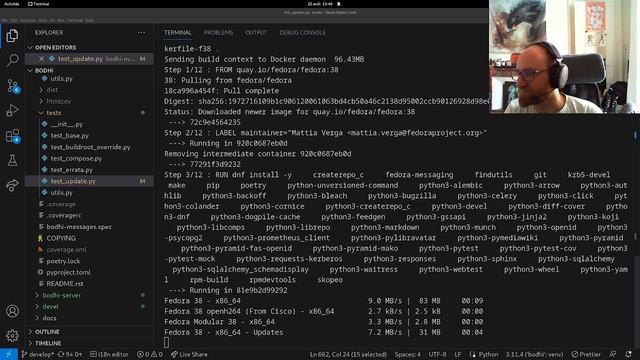
Task: Open __init__.py in tests folder
Action: (67, 124)
